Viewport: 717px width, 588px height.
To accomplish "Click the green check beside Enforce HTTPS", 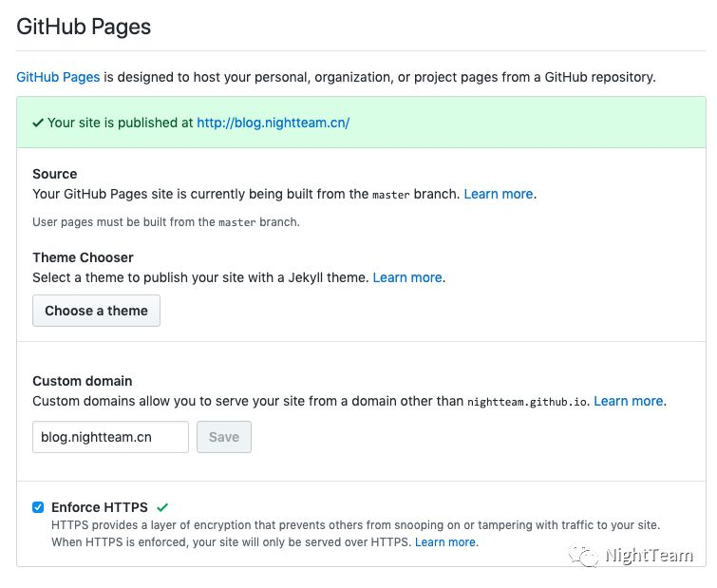I will pos(162,507).
